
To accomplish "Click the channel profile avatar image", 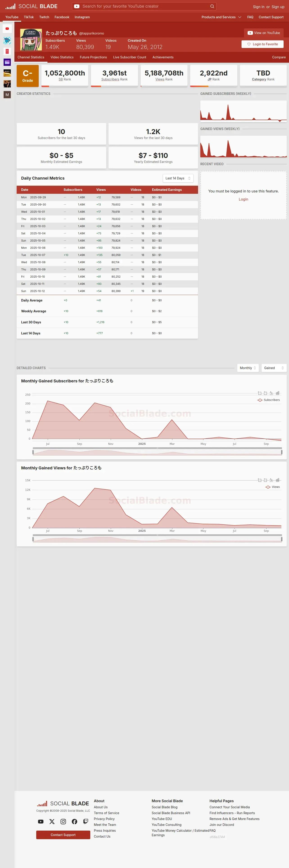I will pos(31,40).
